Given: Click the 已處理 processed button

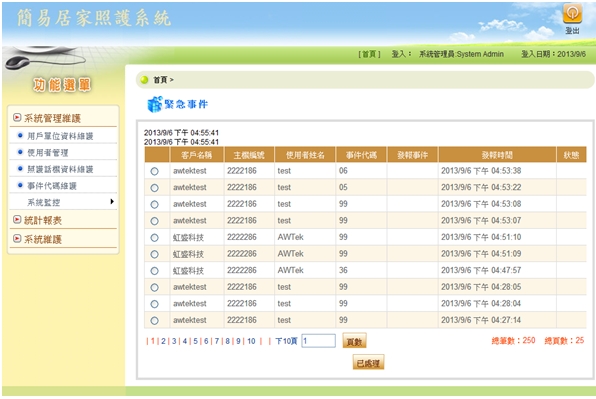Looking at the screenshot, I should tap(368, 363).
